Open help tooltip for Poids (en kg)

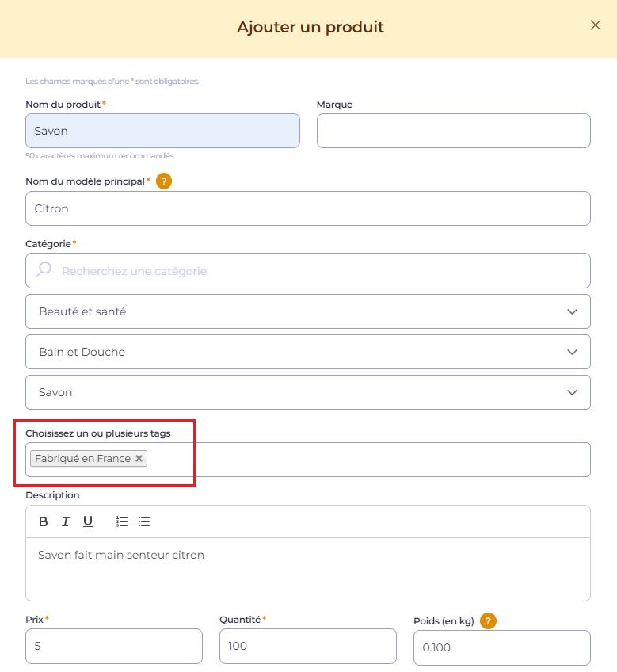tap(488, 620)
